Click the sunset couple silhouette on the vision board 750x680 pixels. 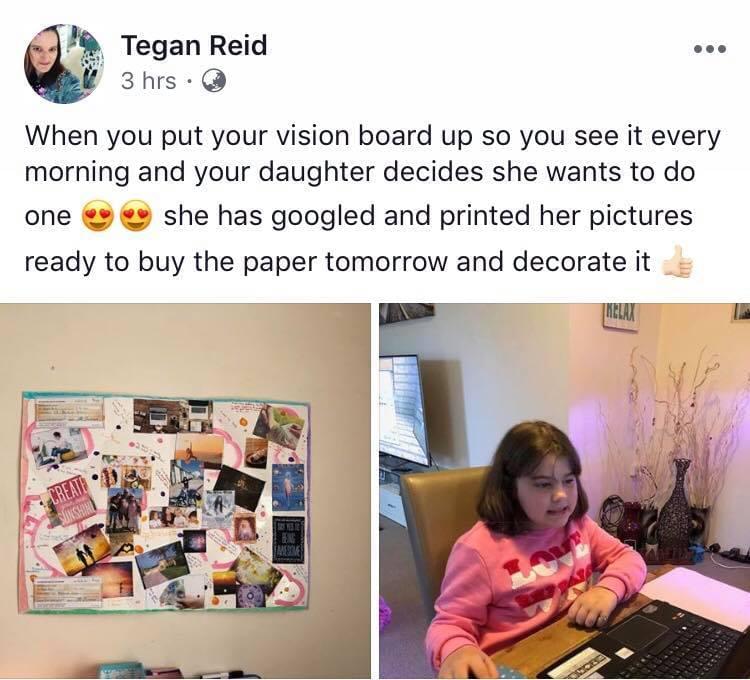(82, 549)
